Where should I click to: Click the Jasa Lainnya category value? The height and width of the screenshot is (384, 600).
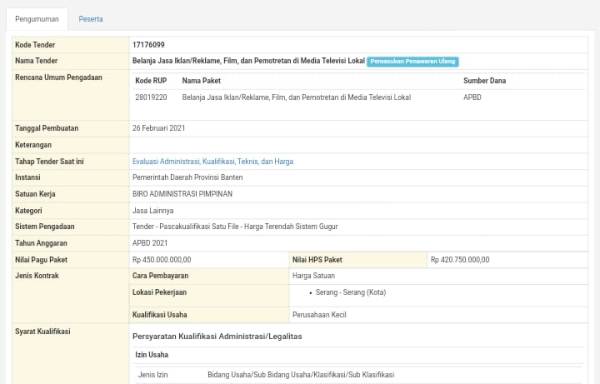point(153,210)
